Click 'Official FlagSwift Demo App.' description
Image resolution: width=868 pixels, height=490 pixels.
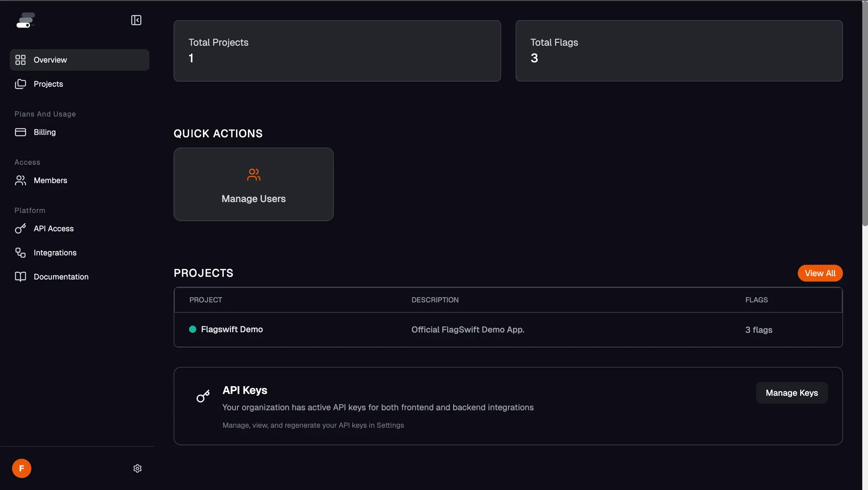point(468,329)
